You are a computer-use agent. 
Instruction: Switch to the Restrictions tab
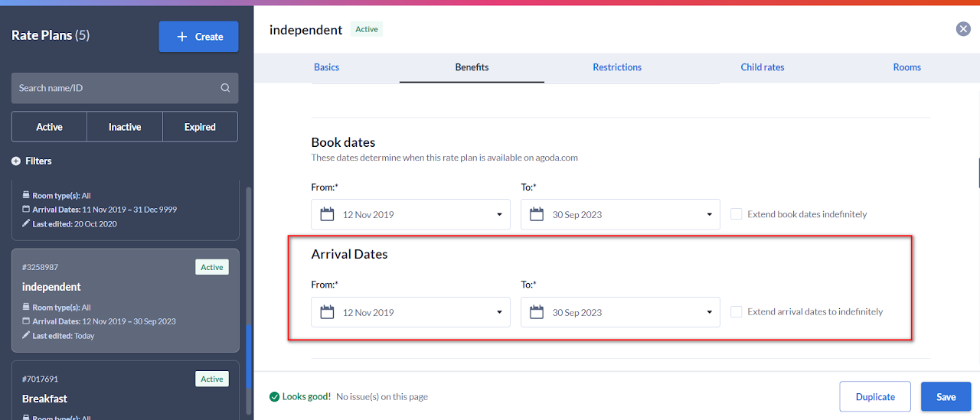click(617, 67)
